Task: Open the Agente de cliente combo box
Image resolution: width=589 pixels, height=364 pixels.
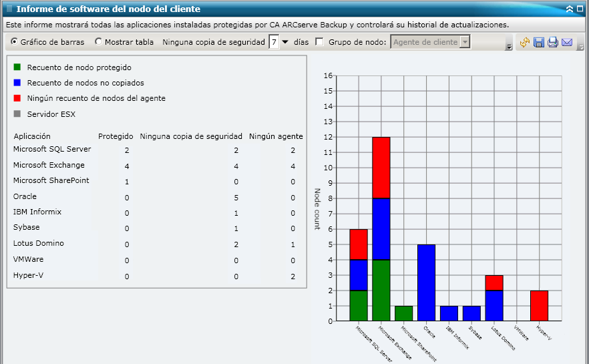Action: pos(430,42)
